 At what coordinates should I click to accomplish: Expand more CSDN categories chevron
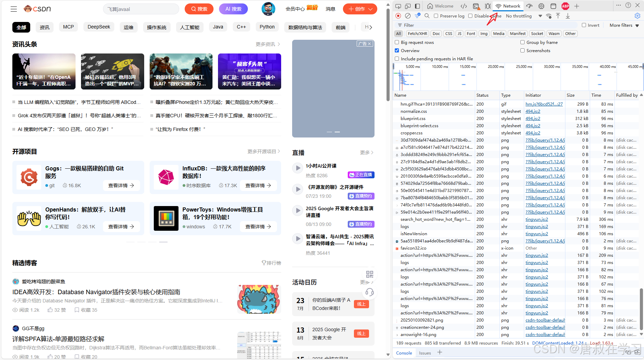370,27
